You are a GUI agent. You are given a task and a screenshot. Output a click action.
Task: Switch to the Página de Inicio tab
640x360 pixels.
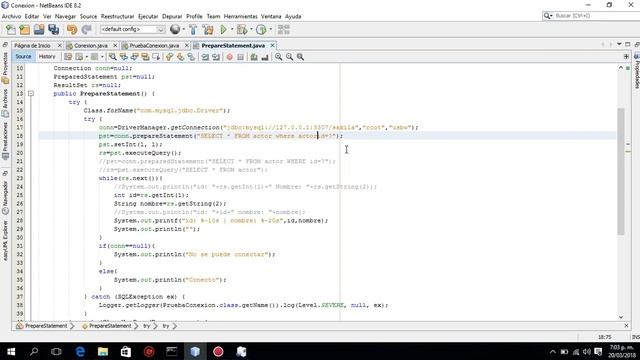[x=33, y=45]
